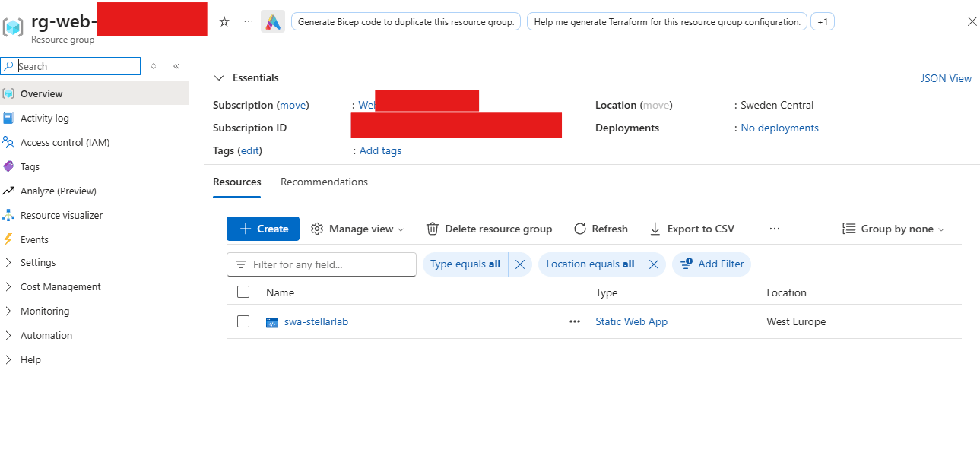Click Static Web App type link

631,321
